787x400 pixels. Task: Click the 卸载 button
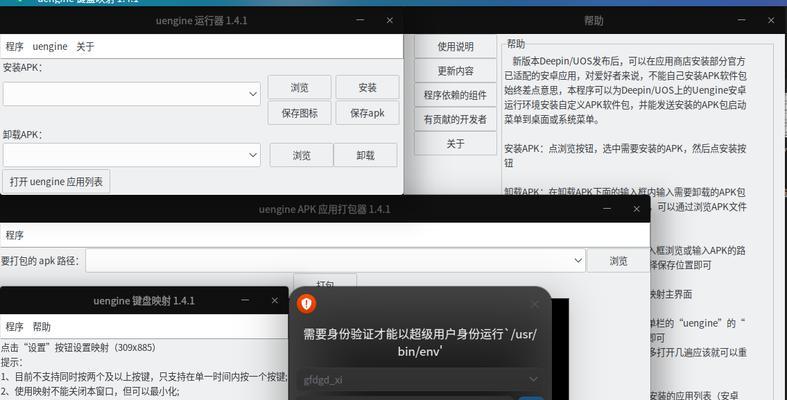coord(365,155)
